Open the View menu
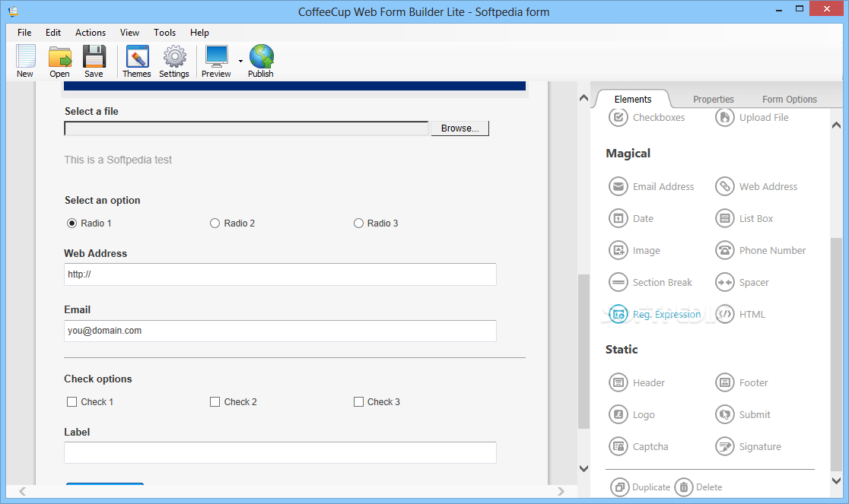This screenshot has width=849, height=504. (x=129, y=33)
